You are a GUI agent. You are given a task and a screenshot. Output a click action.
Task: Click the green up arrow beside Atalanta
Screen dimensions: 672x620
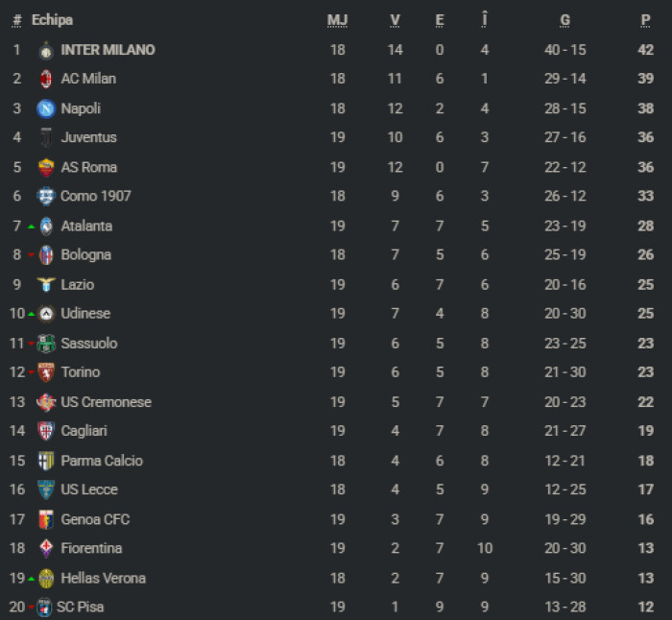tap(31, 227)
